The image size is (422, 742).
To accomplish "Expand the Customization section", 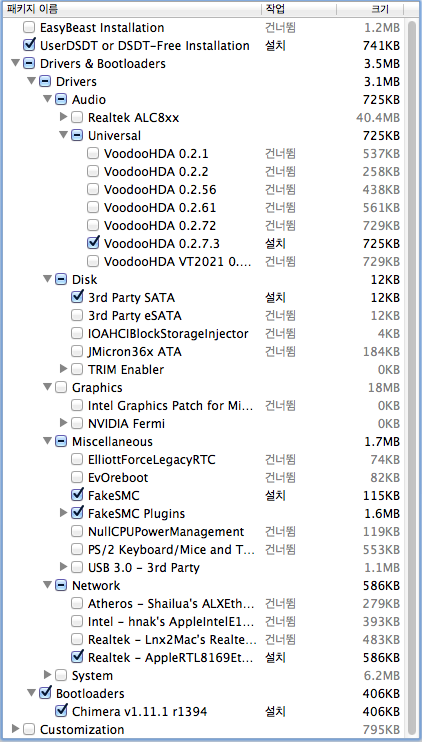I will tap(16, 728).
